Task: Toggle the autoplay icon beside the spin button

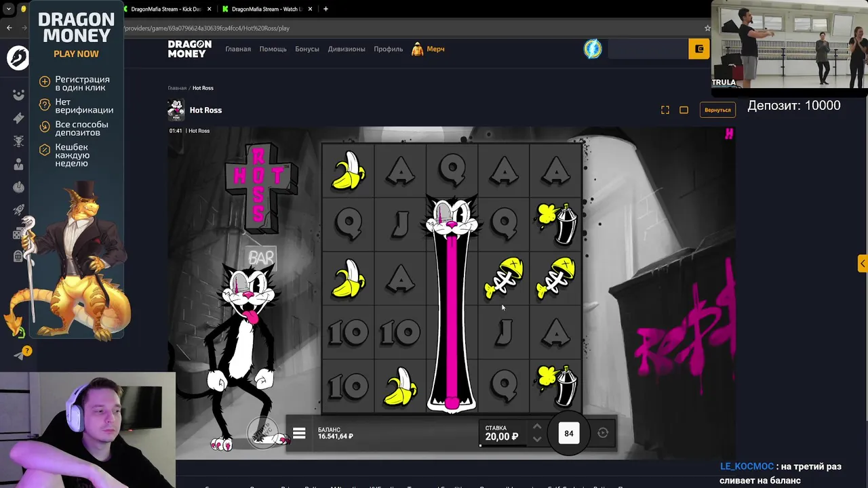Action: [x=603, y=433]
